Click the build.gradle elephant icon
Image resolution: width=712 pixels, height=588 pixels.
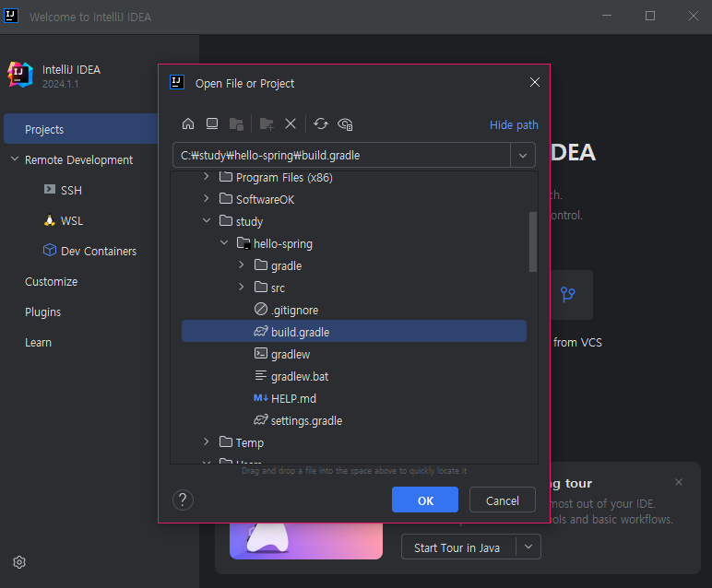(261, 331)
